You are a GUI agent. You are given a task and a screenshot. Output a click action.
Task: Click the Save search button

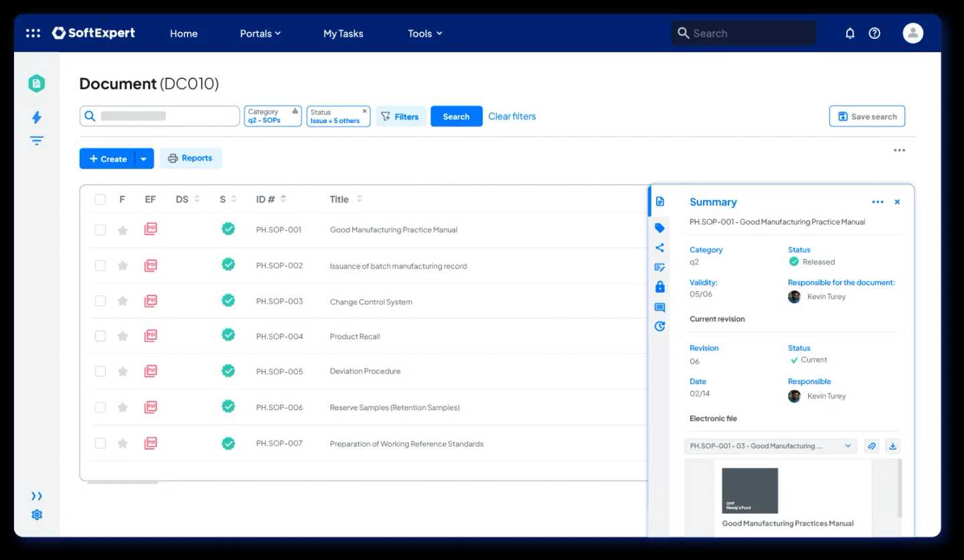[866, 116]
